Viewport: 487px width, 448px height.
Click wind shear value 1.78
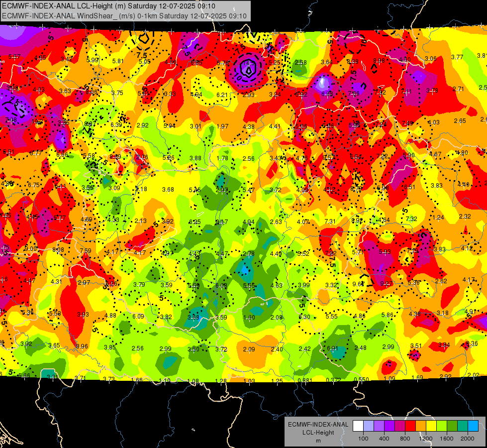tap(222, 158)
